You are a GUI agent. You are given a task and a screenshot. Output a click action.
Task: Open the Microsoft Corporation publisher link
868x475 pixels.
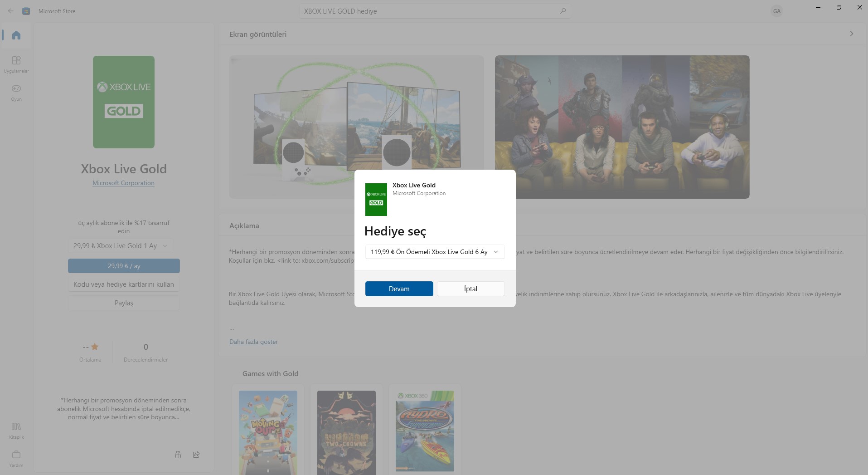pyautogui.click(x=123, y=183)
